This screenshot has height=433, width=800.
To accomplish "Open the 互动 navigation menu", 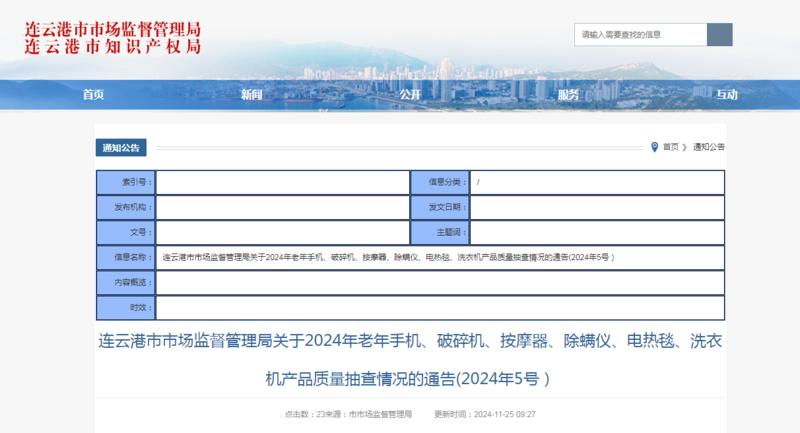I will coord(727,94).
